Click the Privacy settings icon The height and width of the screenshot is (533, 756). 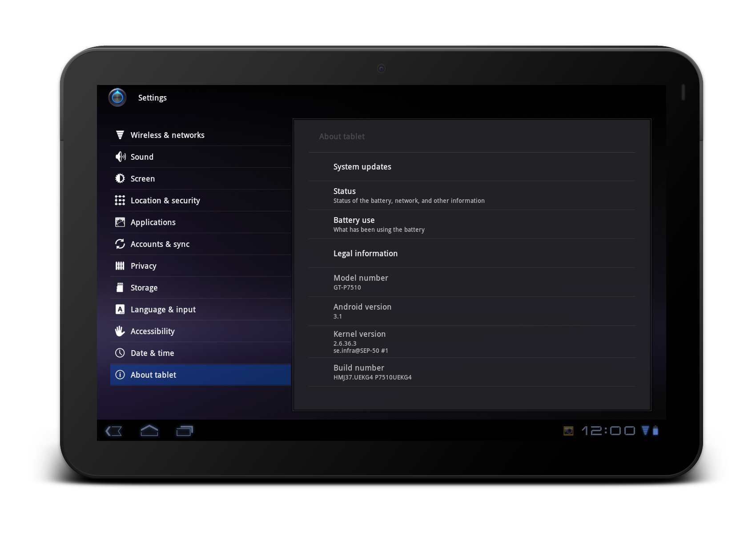[x=120, y=266]
